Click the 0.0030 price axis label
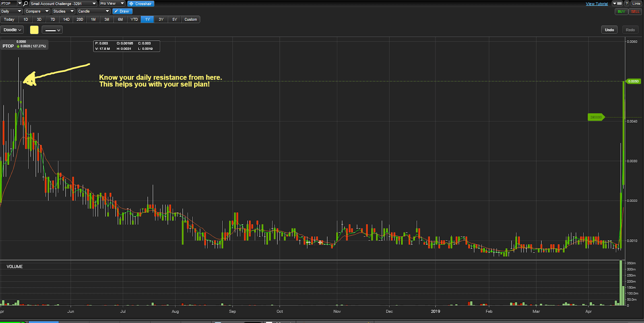This screenshot has width=644, height=323. tap(632, 161)
